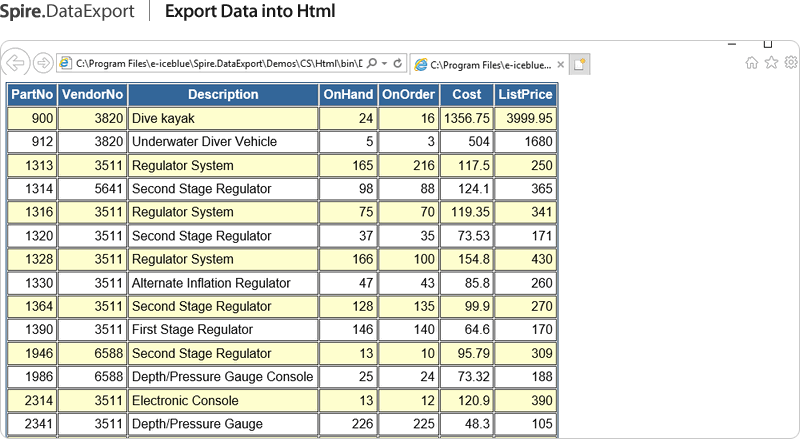800x440 pixels.
Task: Open the Tools gear icon
Action: pos(791,62)
